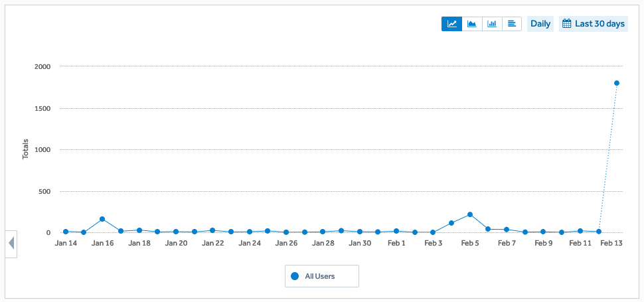Click the Feb 1 x-axis label
Viewport: 644px width, 302px height.
pyautogui.click(x=396, y=243)
